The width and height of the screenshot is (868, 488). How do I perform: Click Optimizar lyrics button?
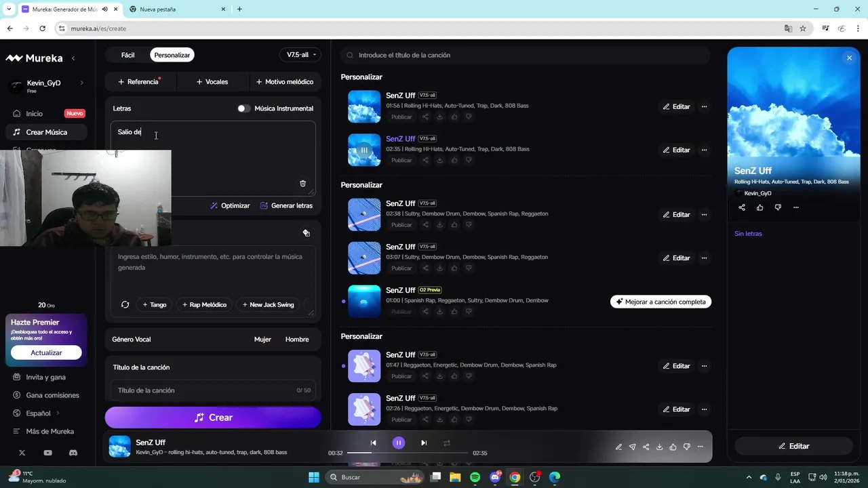point(230,205)
